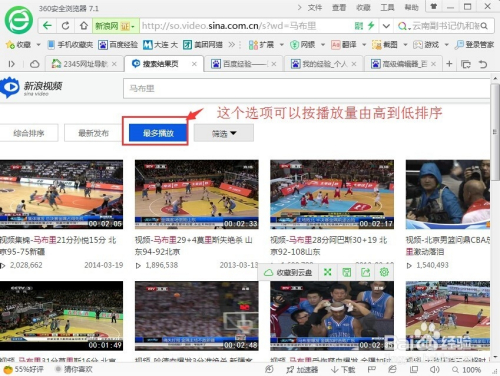Click the browser back arrow
This screenshot has height=376, width=500.
(x=47, y=26)
